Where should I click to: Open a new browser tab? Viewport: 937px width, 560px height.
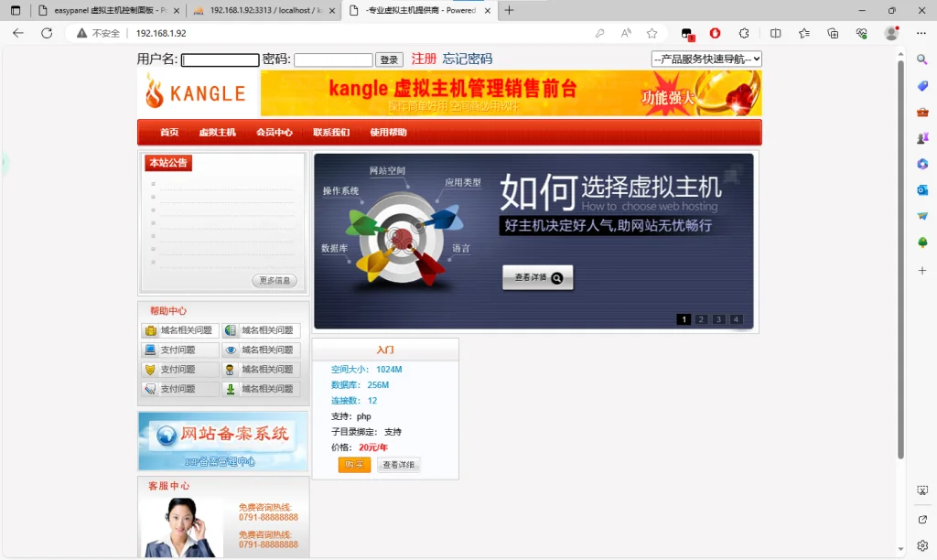click(x=509, y=10)
